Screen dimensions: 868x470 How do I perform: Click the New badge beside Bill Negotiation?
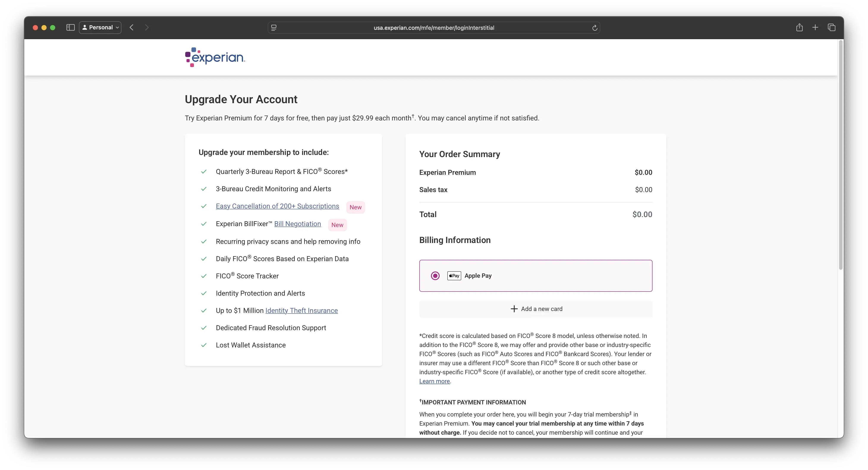(x=337, y=225)
